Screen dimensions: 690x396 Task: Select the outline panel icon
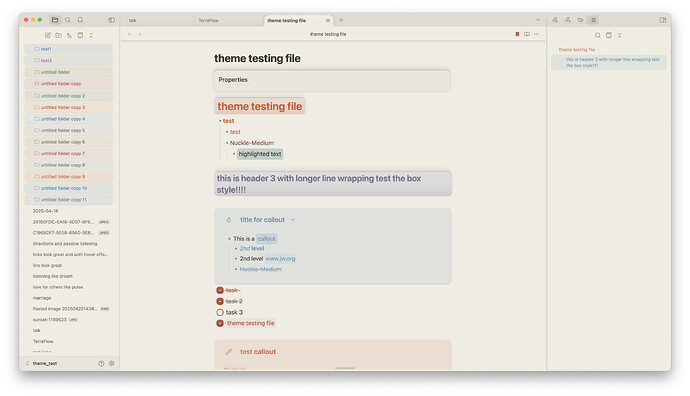pyautogui.click(x=593, y=20)
